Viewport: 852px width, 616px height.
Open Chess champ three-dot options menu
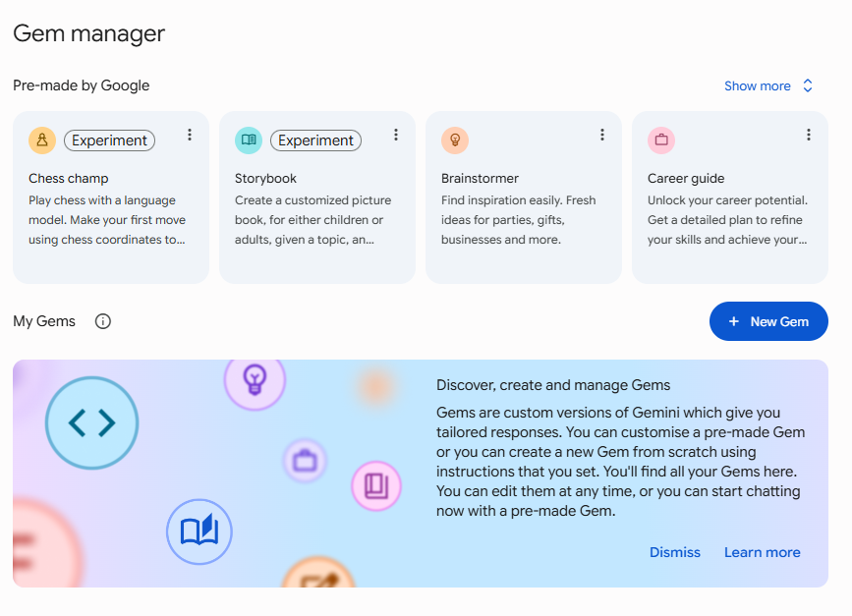[x=190, y=135]
